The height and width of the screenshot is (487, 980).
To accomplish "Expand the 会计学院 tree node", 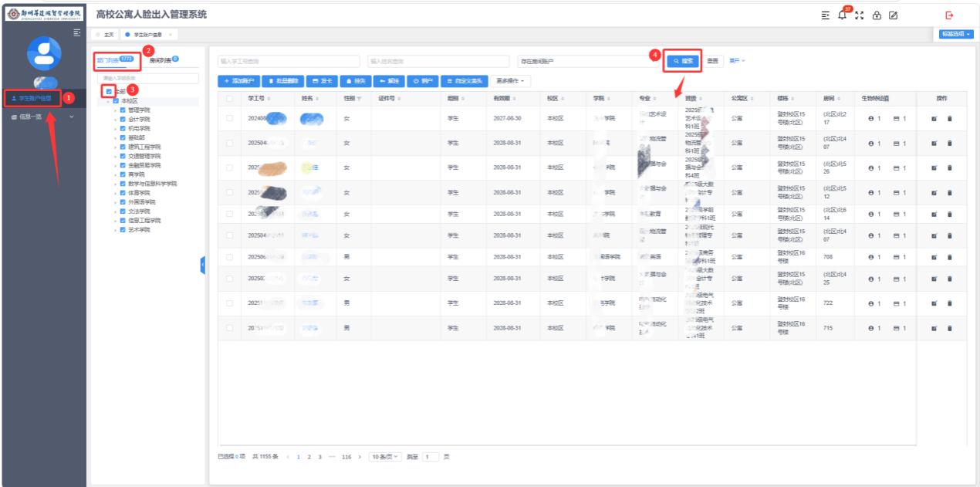I will [115, 120].
